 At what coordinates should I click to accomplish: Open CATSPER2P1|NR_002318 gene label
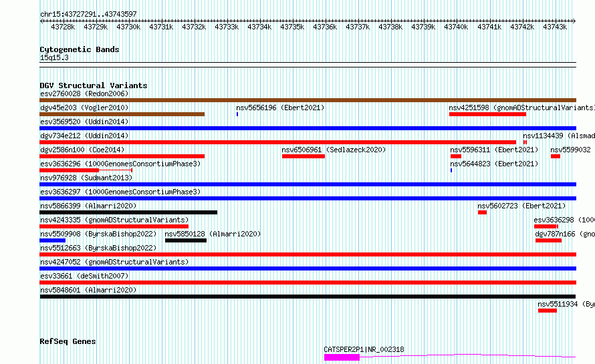click(x=364, y=349)
